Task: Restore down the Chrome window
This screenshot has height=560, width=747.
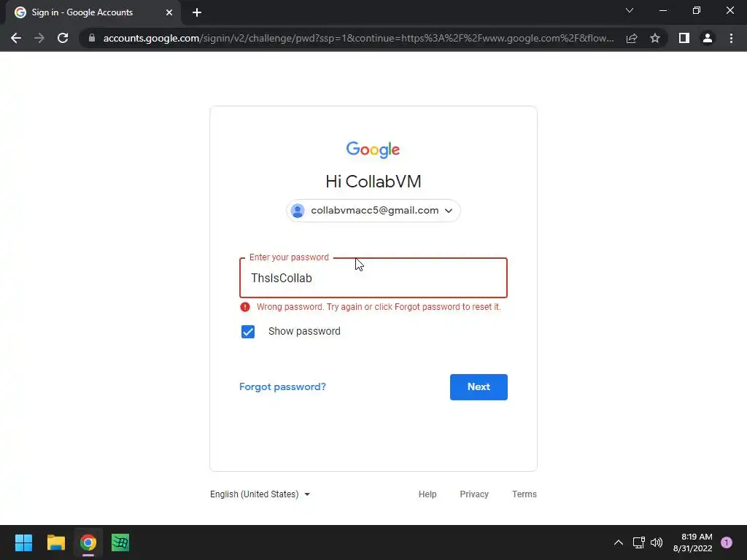Action: point(697,10)
